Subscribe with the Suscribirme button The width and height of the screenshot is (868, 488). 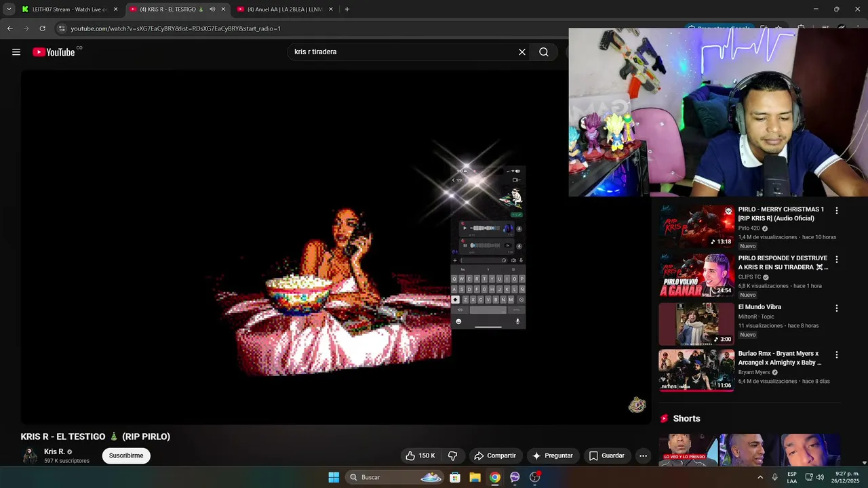pyautogui.click(x=126, y=455)
